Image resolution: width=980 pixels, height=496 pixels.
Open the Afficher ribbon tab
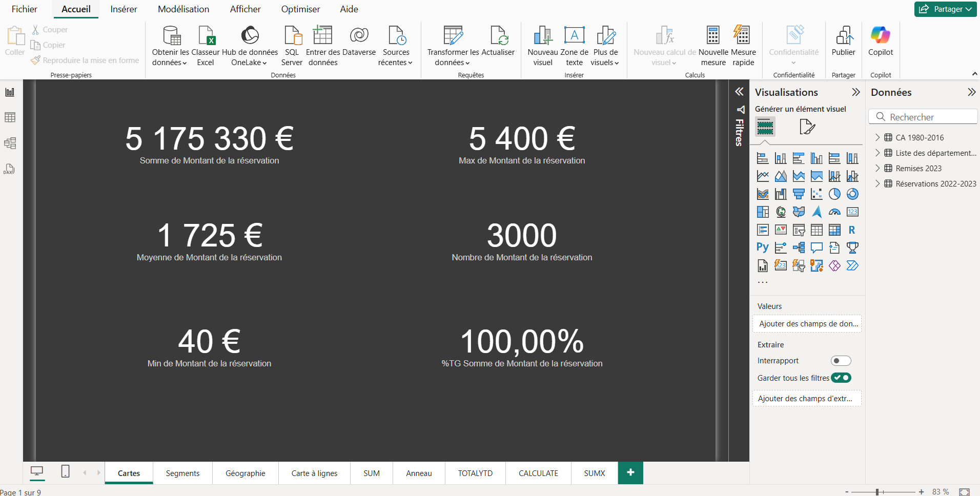pyautogui.click(x=245, y=9)
